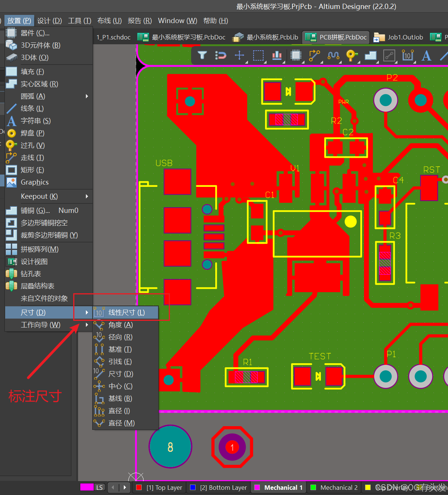Switch to [1] Top Layer tab

[x=159, y=488]
